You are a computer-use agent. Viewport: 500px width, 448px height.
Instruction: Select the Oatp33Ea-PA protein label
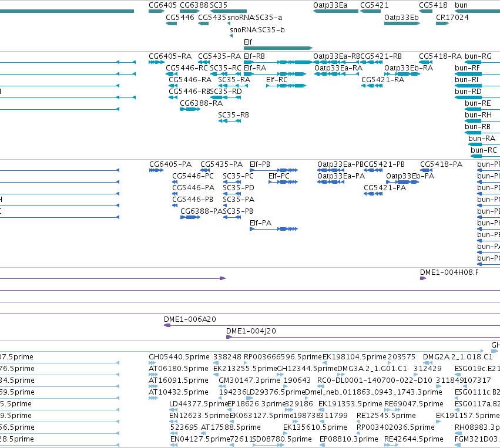coord(341,176)
